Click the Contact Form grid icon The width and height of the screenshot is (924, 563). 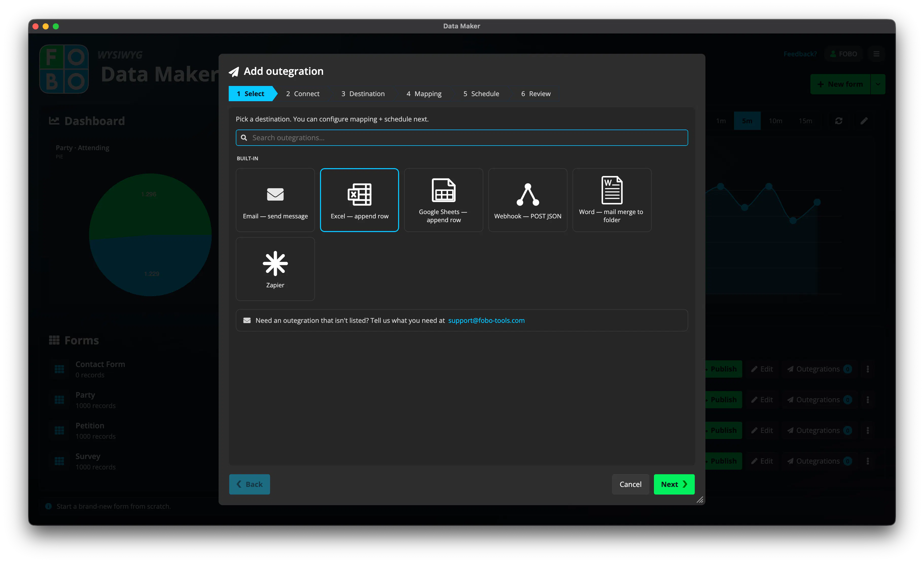(x=59, y=369)
